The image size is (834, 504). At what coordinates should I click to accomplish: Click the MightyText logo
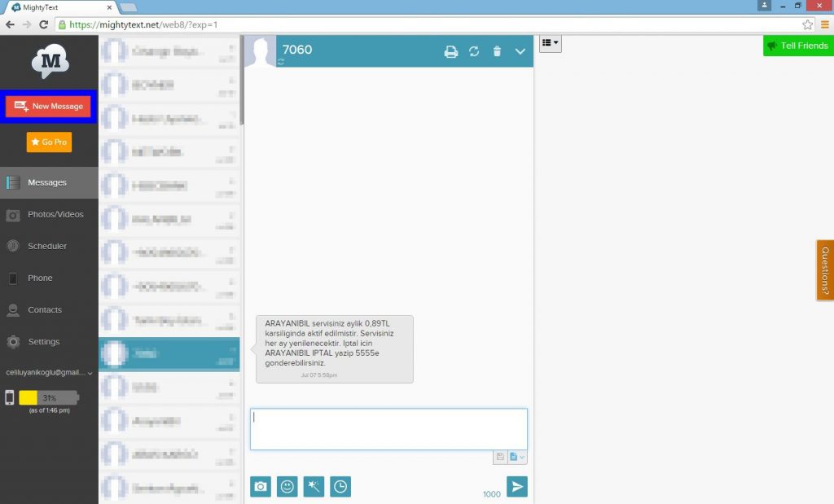click(x=48, y=61)
